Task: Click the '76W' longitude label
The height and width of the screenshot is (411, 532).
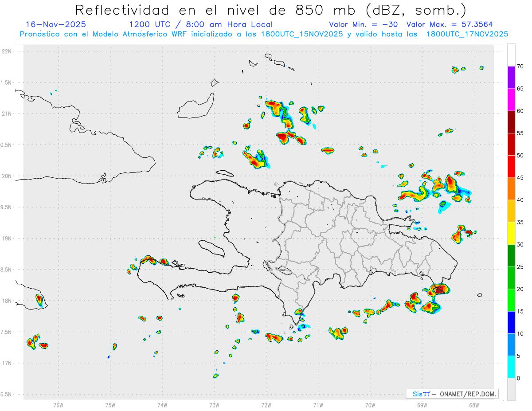Action: pos(58,405)
